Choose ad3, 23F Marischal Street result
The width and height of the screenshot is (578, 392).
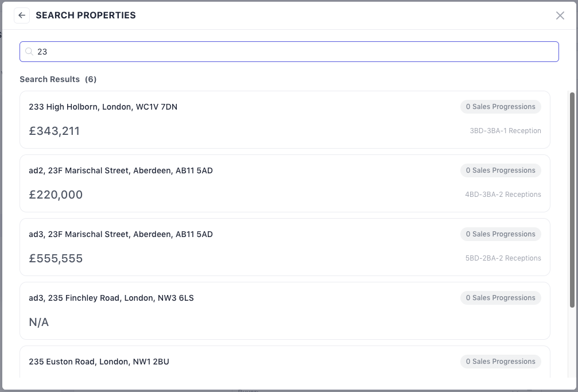(121, 234)
